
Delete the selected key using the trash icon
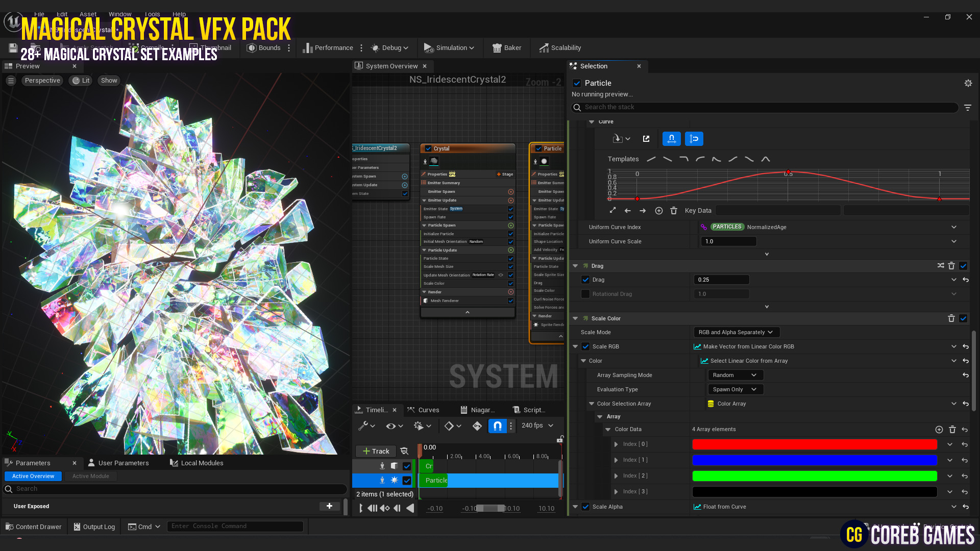[x=674, y=210]
